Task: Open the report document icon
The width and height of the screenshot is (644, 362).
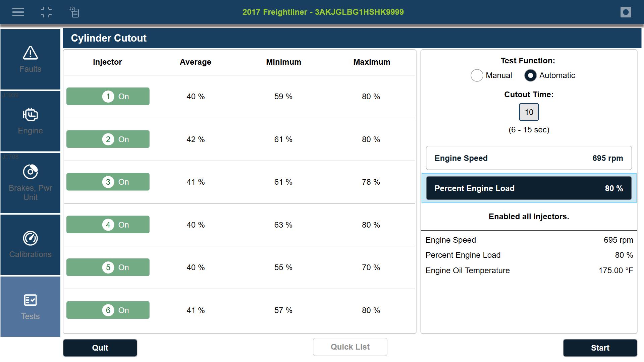Action: (74, 12)
